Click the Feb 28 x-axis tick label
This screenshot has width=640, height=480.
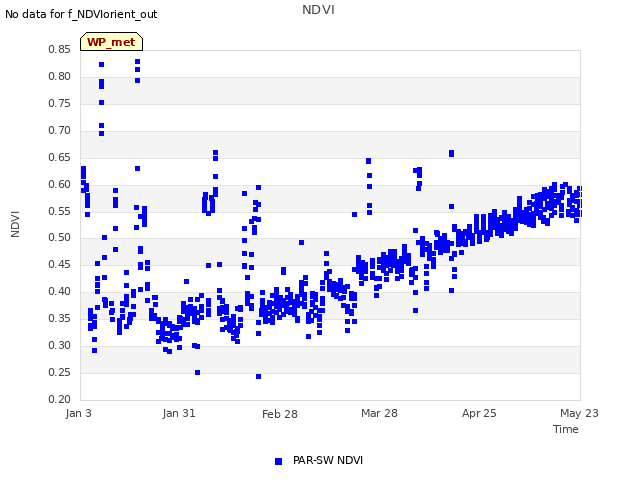tap(280, 414)
